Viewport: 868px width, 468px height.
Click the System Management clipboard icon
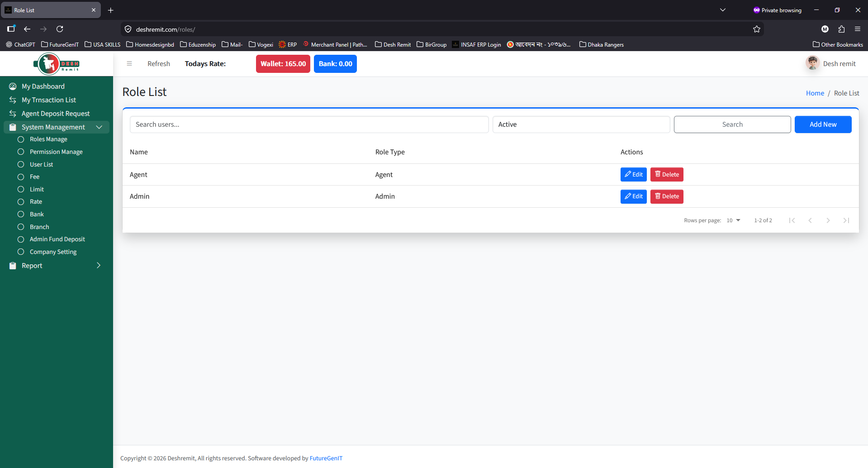click(x=13, y=127)
